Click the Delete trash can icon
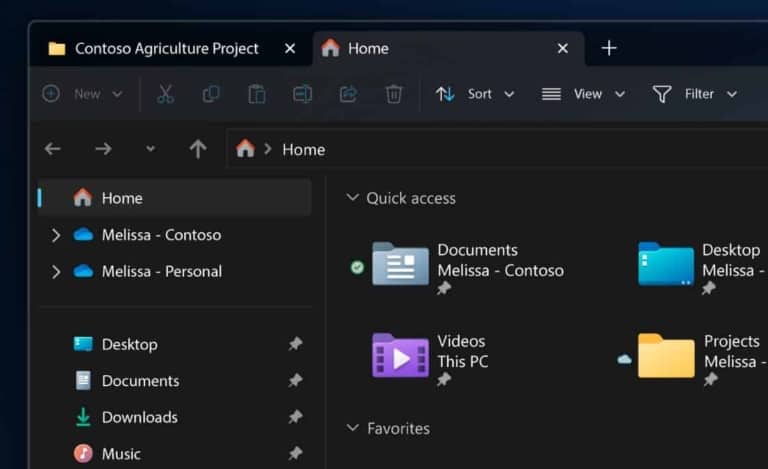 394,94
